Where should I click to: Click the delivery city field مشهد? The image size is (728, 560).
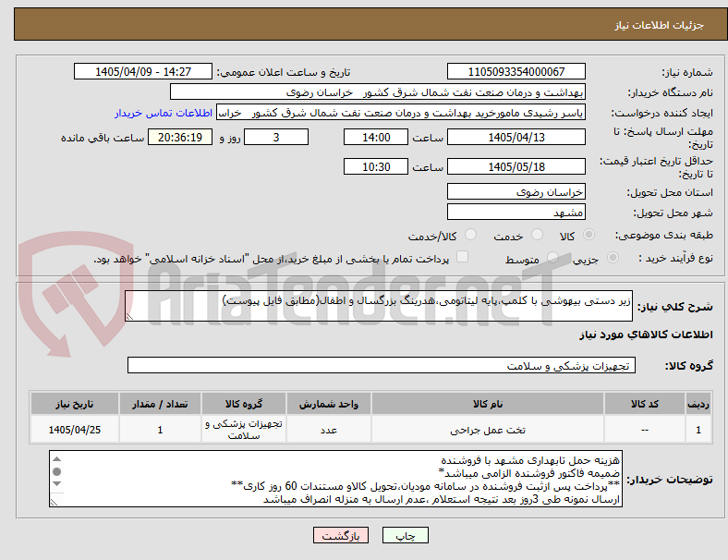[516, 212]
